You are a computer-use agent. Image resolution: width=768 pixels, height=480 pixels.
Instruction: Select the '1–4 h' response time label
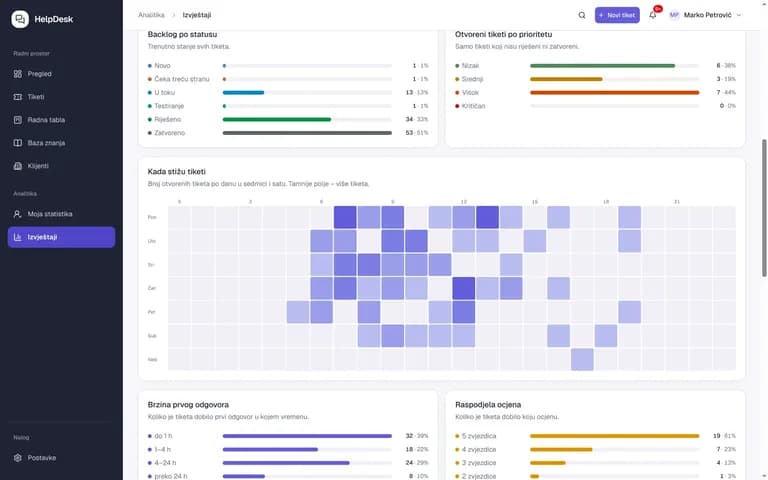pyautogui.click(x=163, y=449)
